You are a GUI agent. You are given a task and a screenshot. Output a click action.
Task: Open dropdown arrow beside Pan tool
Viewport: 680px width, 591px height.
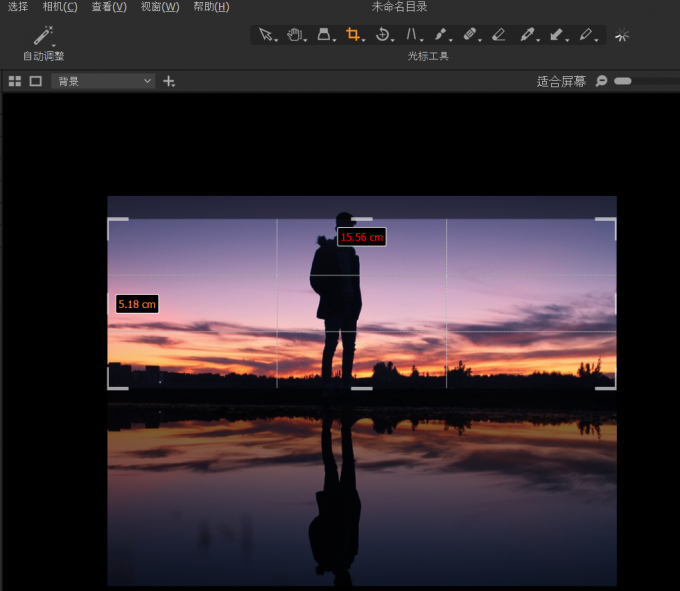click(305, 40)
